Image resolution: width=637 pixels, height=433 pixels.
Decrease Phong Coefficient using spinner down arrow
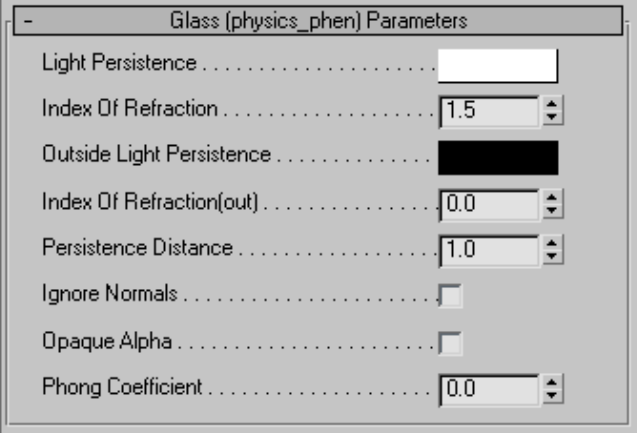pos(552,394)
